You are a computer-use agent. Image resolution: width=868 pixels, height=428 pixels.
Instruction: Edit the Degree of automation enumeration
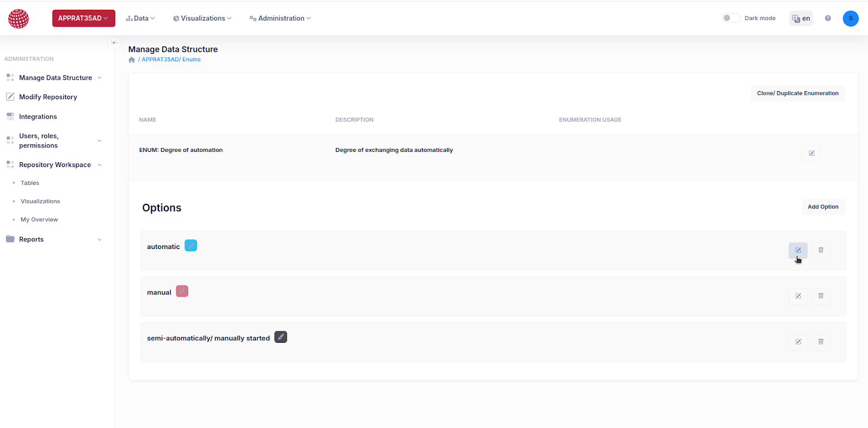tap(812, 154)
